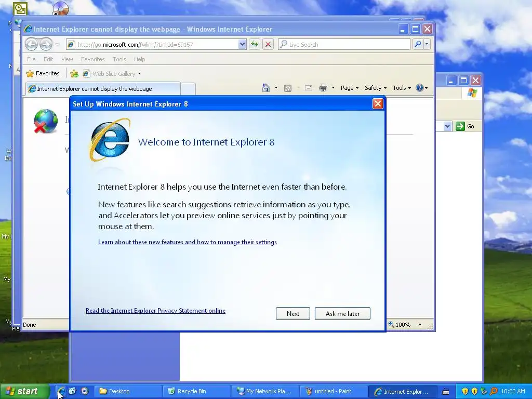Click the Live Search magnifier button
Image resolution: width=532 pixels, height=399 pixels.
418,44
